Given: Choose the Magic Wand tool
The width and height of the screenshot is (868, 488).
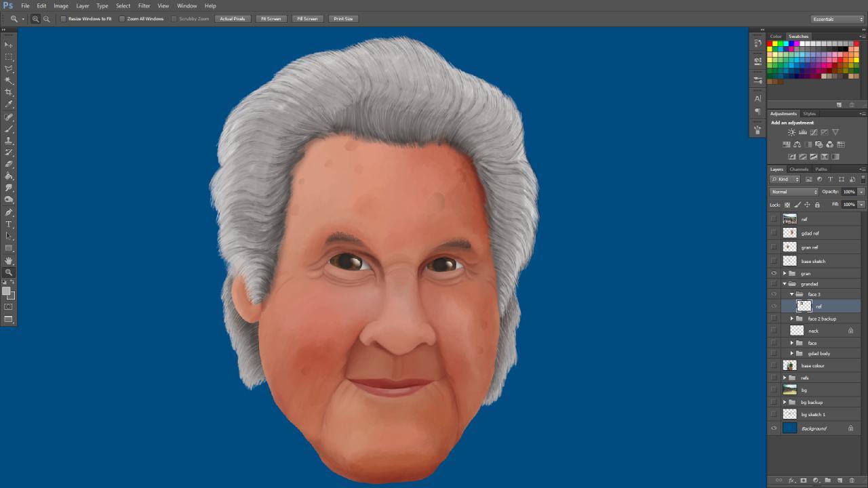Looking at the screenshot, I should tap(9, 81).
